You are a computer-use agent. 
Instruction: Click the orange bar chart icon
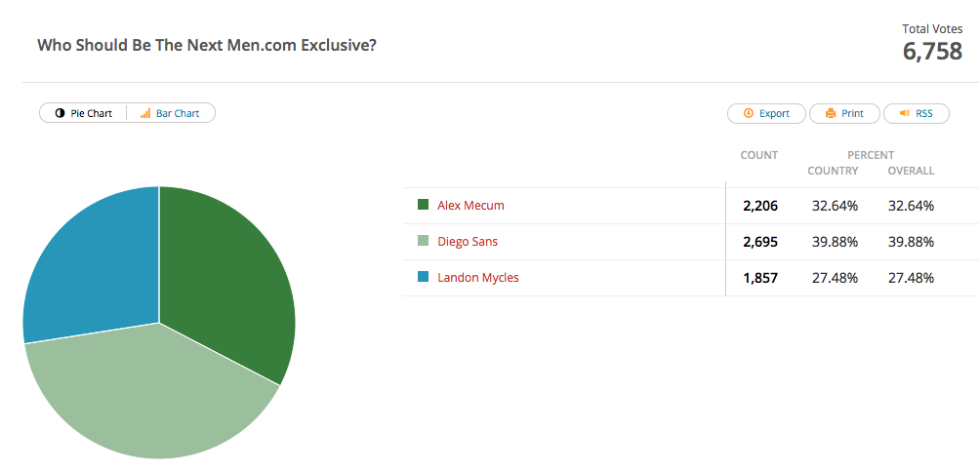145,113
